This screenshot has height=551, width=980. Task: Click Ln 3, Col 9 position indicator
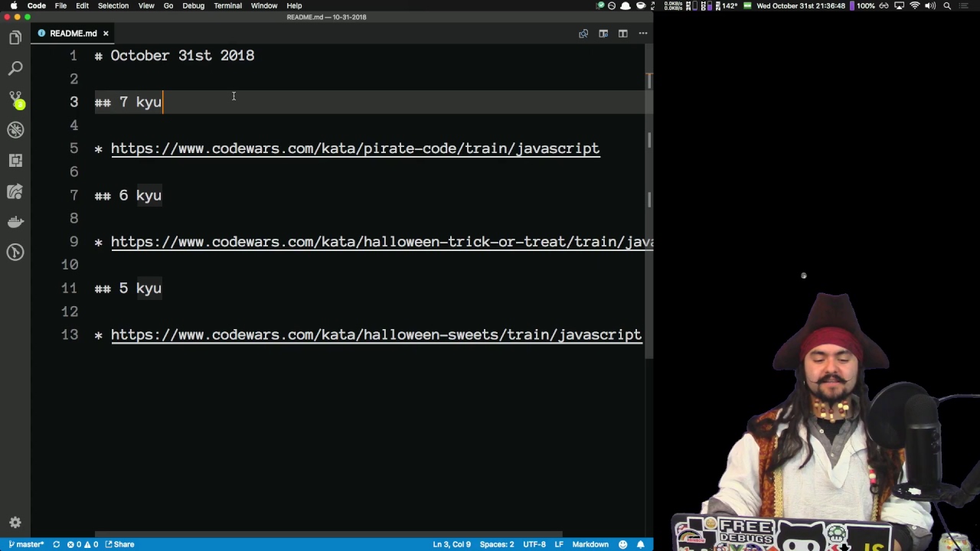pyautogui.click(x=452, y=544)
